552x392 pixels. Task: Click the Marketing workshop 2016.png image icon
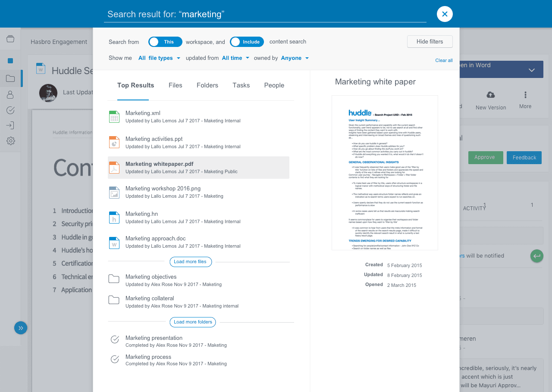[114, 192]
